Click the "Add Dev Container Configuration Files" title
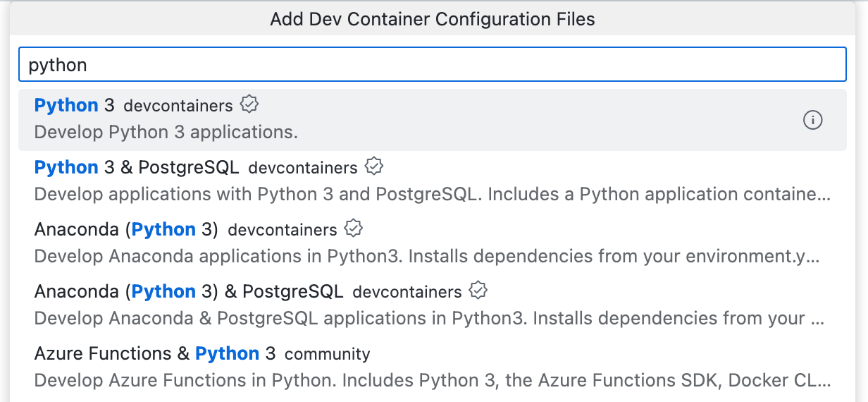 pyautogui.click(x=433, y=19)
